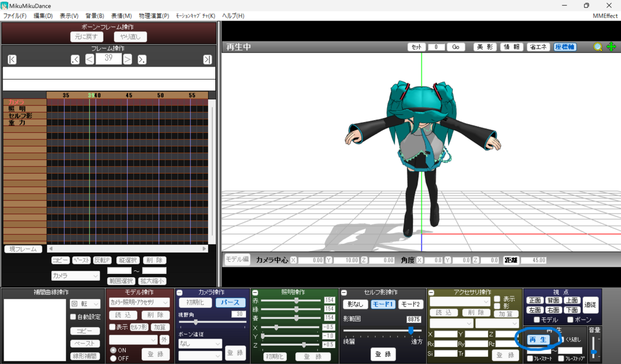Go to the previous keyframe
Viewport: 621px width, 364px height.
click(75, 59)
